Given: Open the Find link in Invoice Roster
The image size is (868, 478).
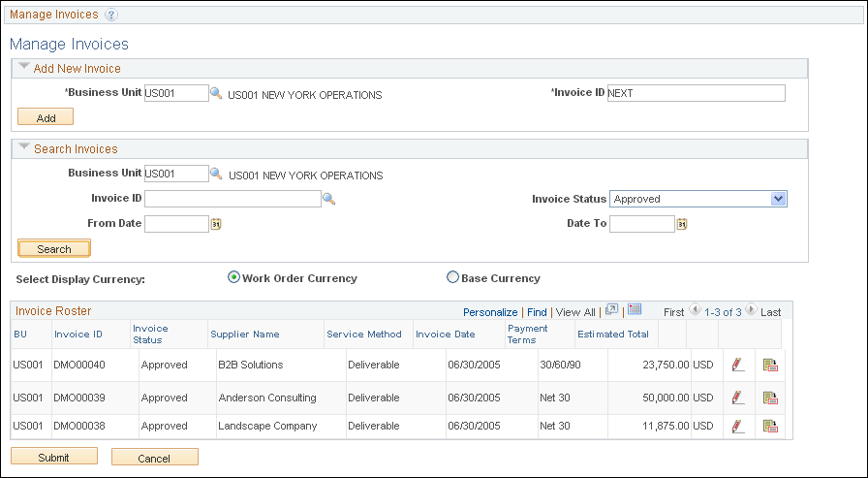Looking at the screenshot, I should coord(537,312).
